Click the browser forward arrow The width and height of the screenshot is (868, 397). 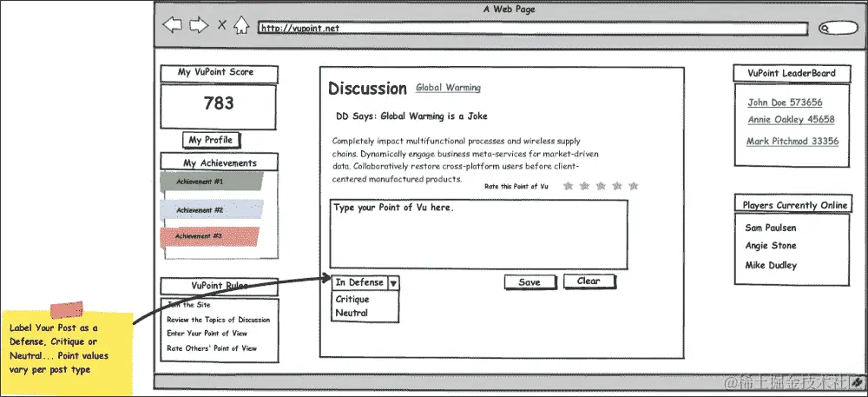pyautogui.click(x=199, y=25)
